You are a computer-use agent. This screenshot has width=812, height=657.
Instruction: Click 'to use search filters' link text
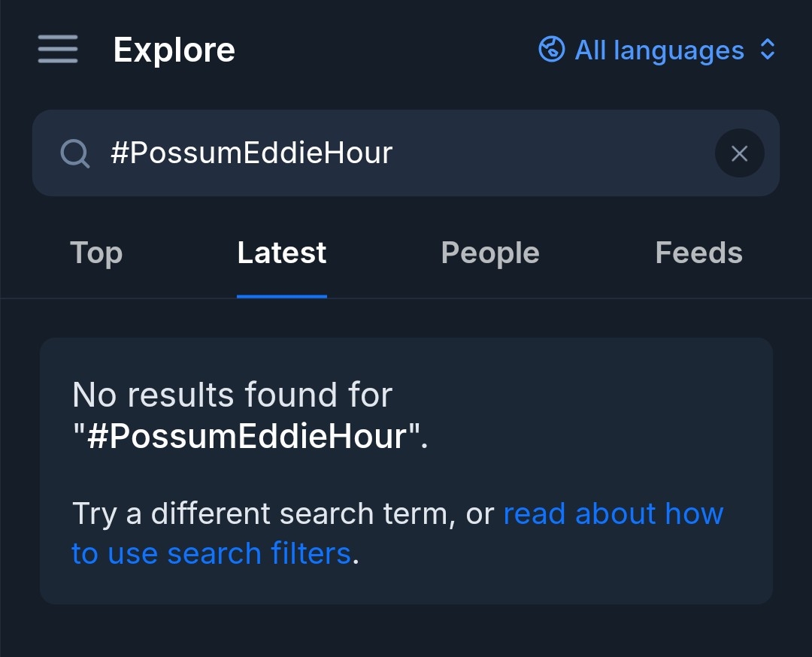pyautogui.click(x=211, y=554)
